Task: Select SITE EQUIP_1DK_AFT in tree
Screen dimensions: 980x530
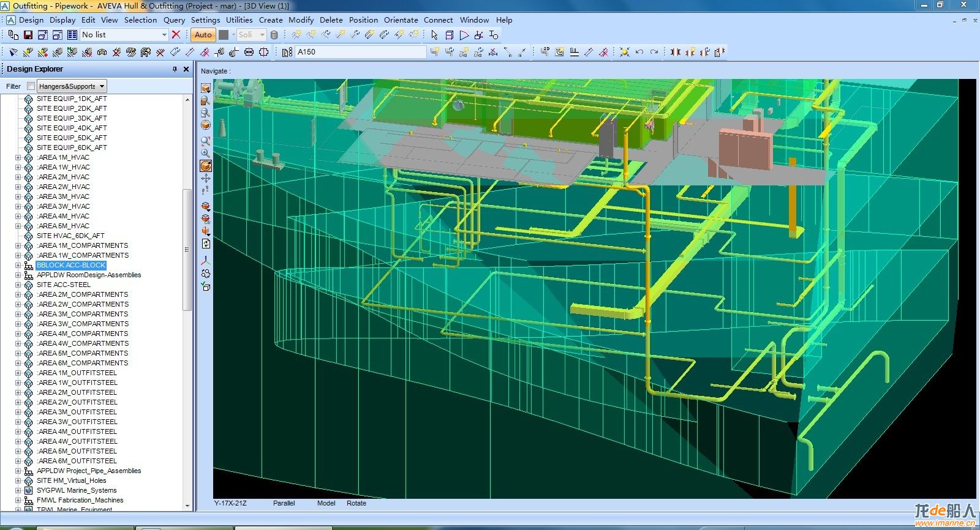Action: pos(72,99)
